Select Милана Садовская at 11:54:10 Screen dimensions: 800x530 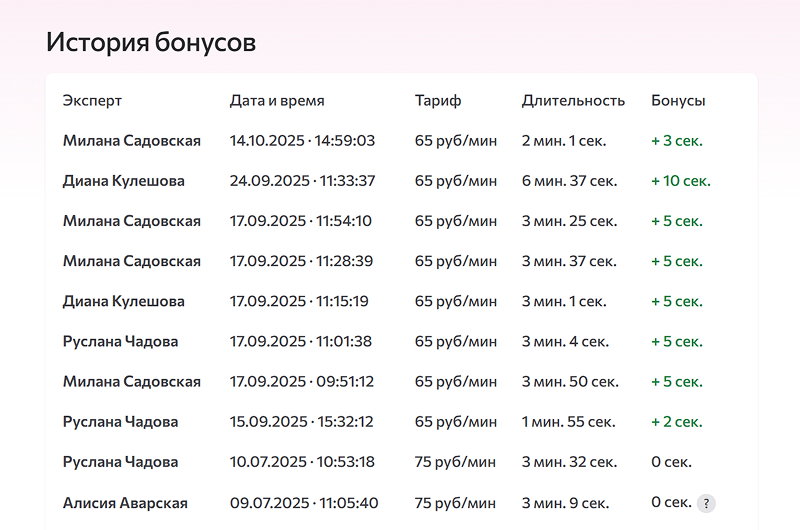(131, 221)
